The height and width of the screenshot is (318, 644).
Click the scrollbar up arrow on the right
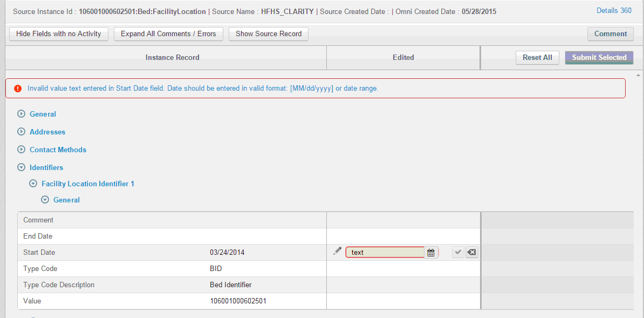638,75
